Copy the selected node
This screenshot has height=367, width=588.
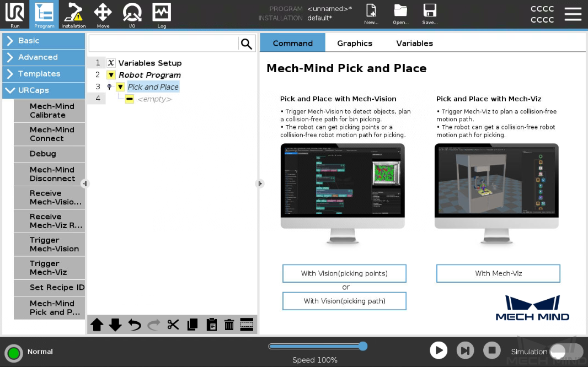193,325
